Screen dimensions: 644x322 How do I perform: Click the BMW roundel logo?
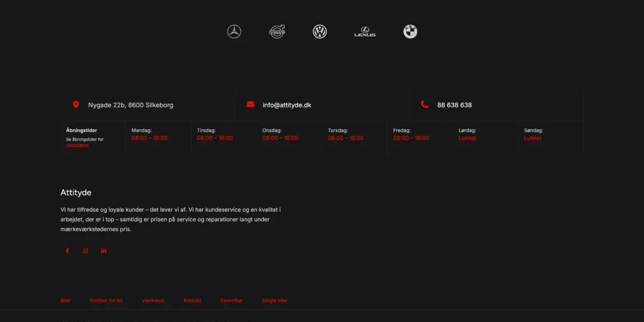(410, 32)
